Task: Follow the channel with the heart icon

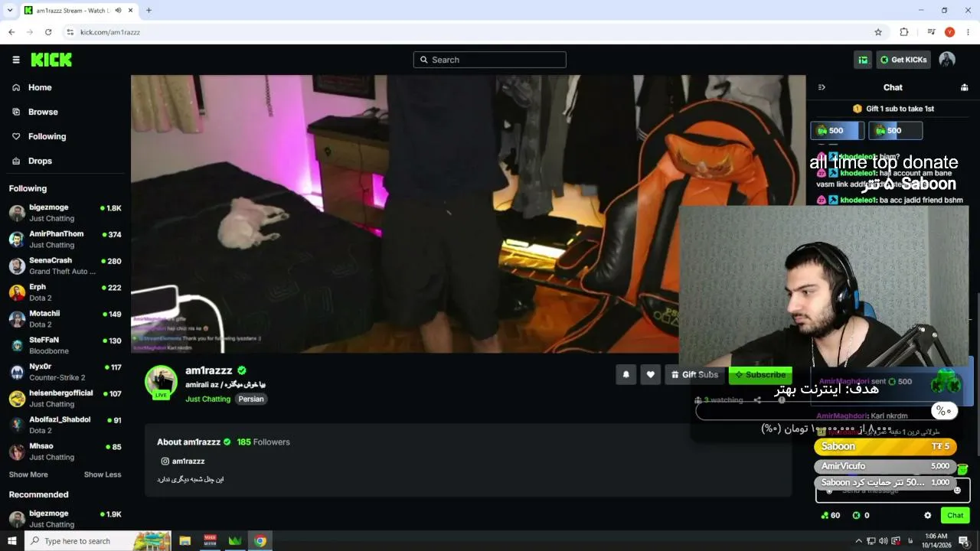Action: [650, 374]
